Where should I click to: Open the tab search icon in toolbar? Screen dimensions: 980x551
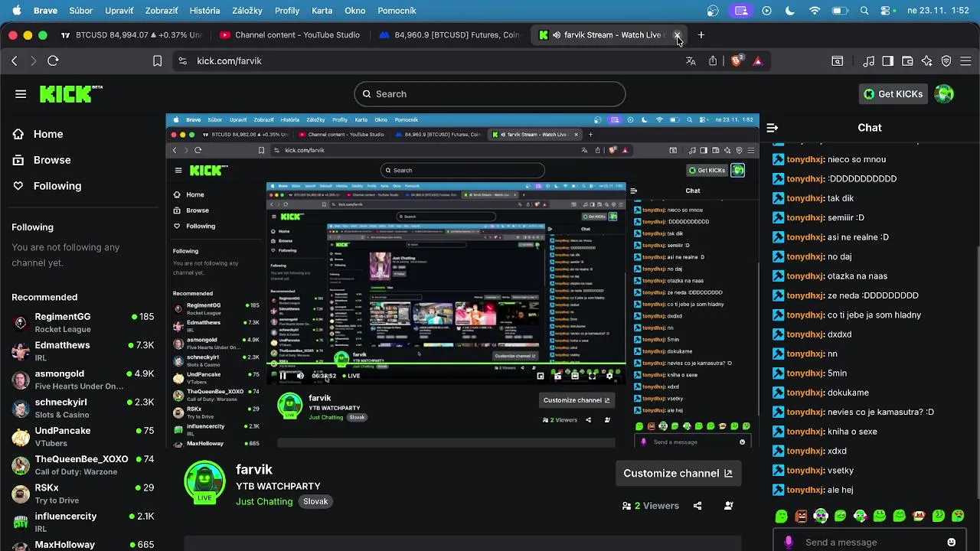tap(838, 61)
